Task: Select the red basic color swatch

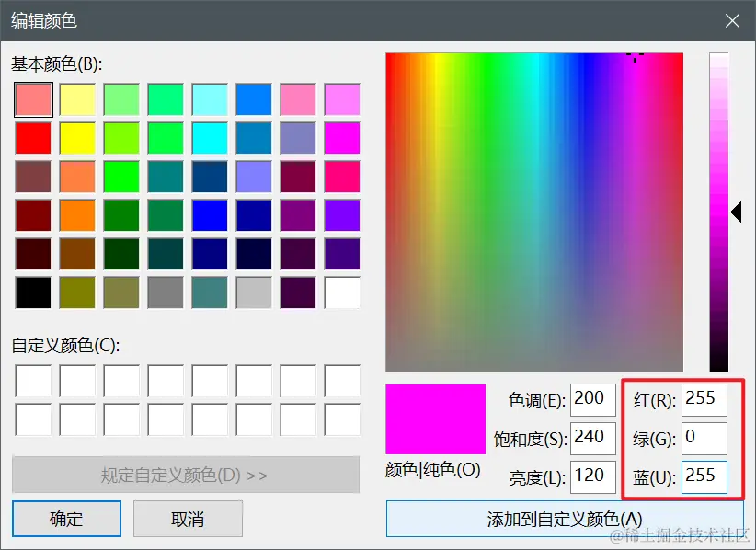Action: pyautogui.click(x=32, y=138)
